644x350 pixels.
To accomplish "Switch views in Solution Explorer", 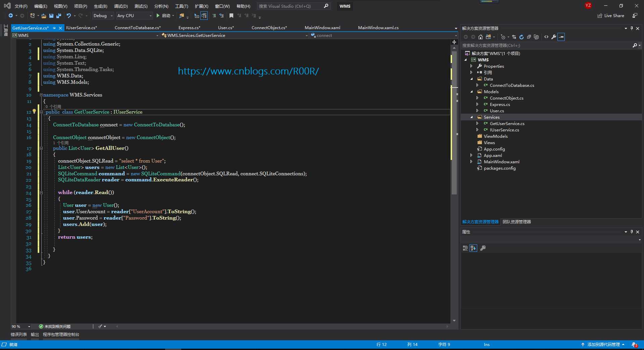I will [x=488, y=37].
